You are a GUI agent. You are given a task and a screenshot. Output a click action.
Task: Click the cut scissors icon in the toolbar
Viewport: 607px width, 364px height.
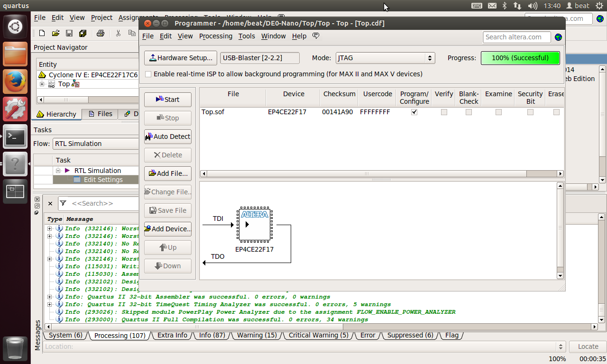coord(118,33)
